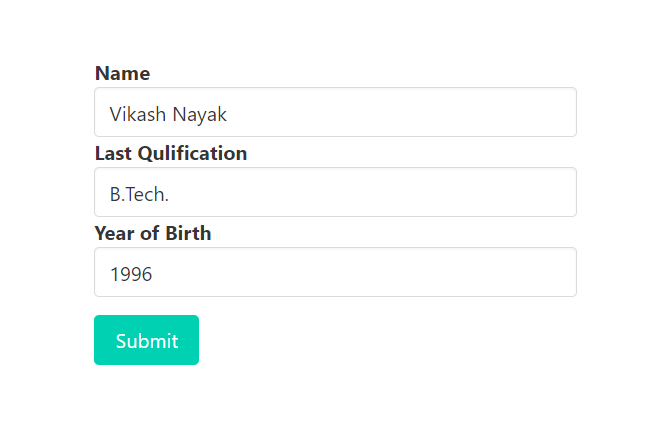This screenshot has width=671, height=434.
Task: Focus the Last Qulification input field
Action: point(336,192)
